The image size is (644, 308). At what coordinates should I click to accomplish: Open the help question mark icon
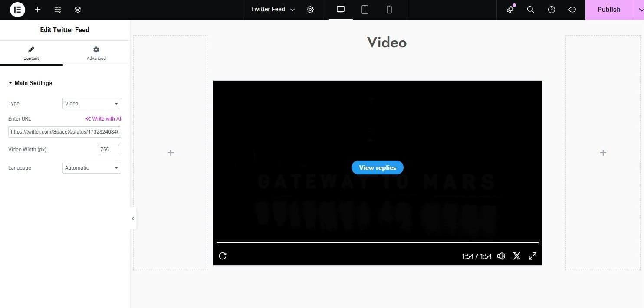[x=552, y=10]
